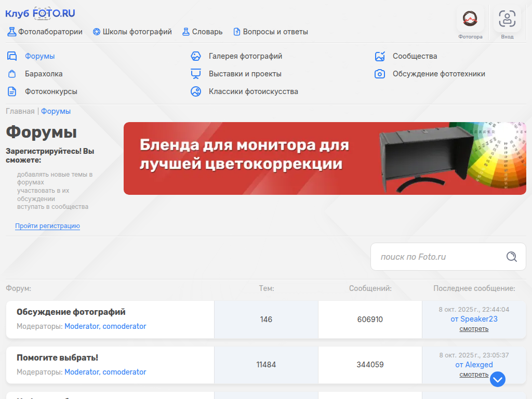Click the Пройти регистрацию link
532x399 pixels.
point(47,226)
